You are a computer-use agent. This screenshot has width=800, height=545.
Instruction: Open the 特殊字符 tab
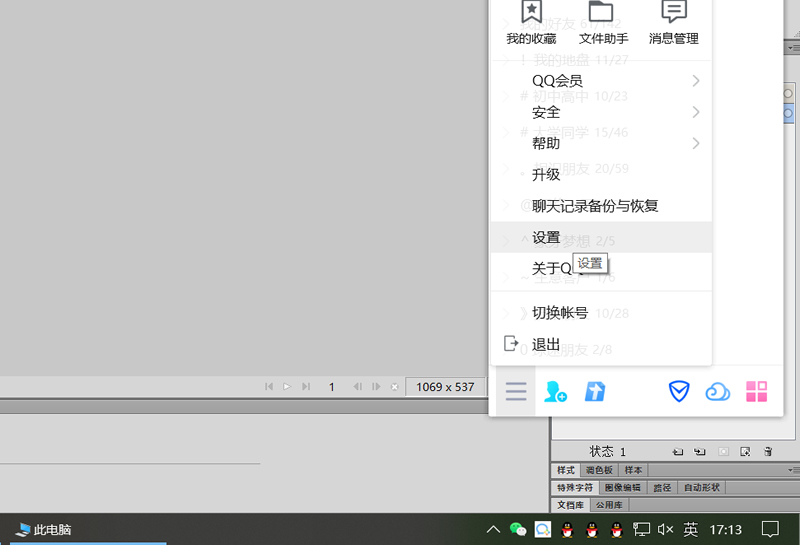(575, 488)
